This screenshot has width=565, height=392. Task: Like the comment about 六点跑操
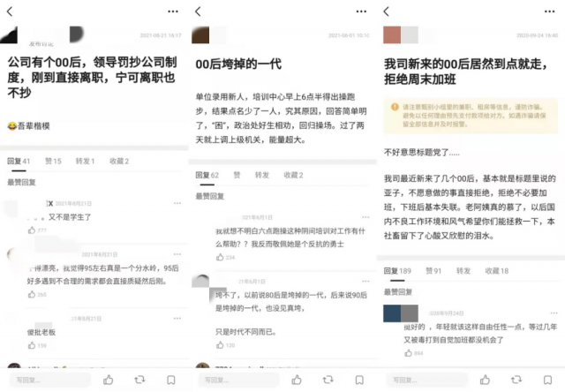pos(220,257)
